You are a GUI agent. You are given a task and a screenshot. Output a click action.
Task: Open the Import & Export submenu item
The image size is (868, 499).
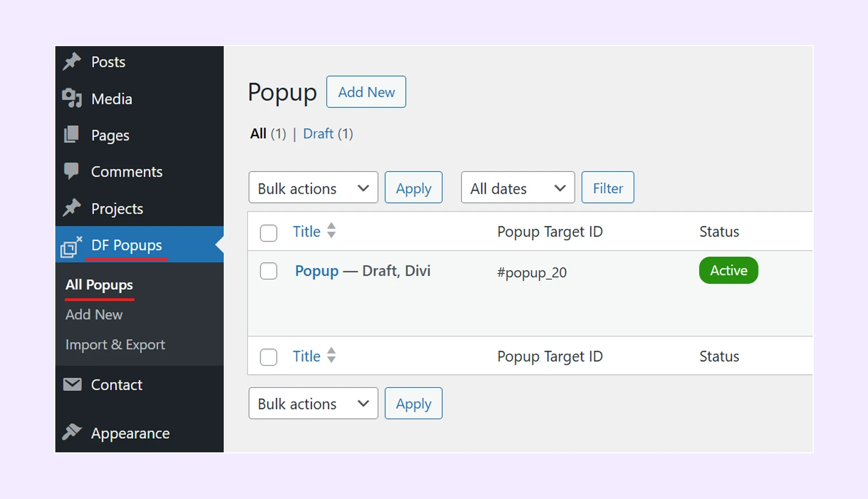(115, 345)
